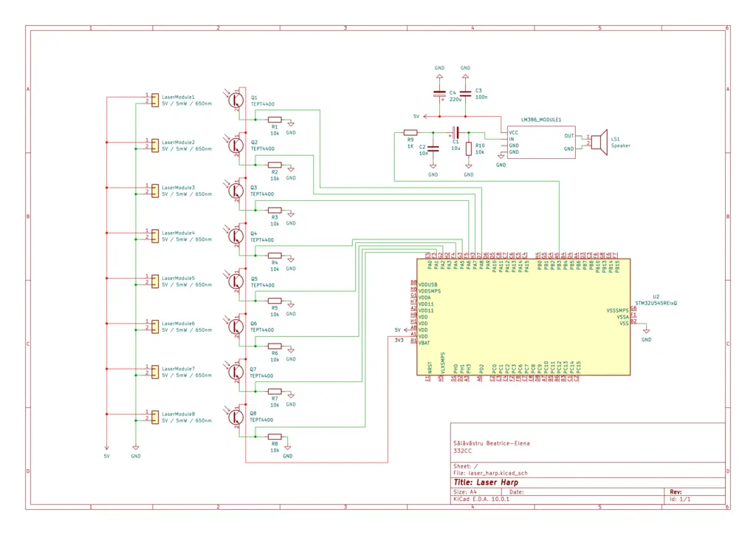Image resolution: width=756 pixels, height=535 pixels.
Task: Click the GND symbol above capacitor C3
Action: pyautogui.click(x=465, y=77)
